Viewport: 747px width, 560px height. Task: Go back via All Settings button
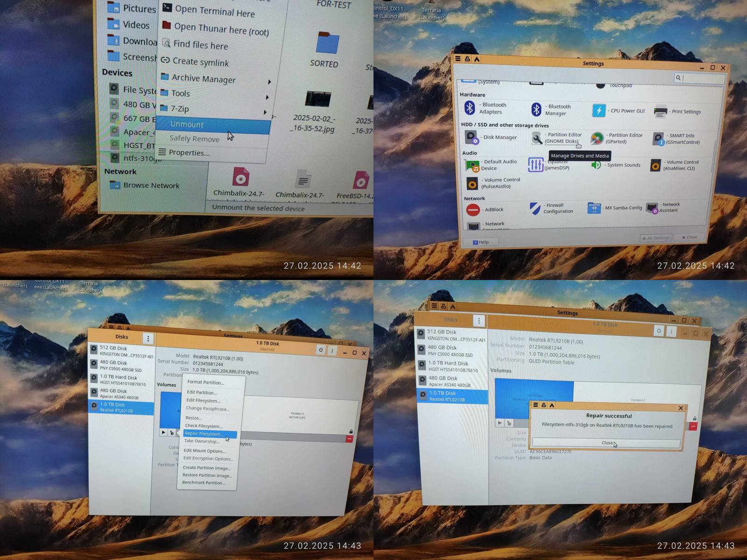pos(656,238)
